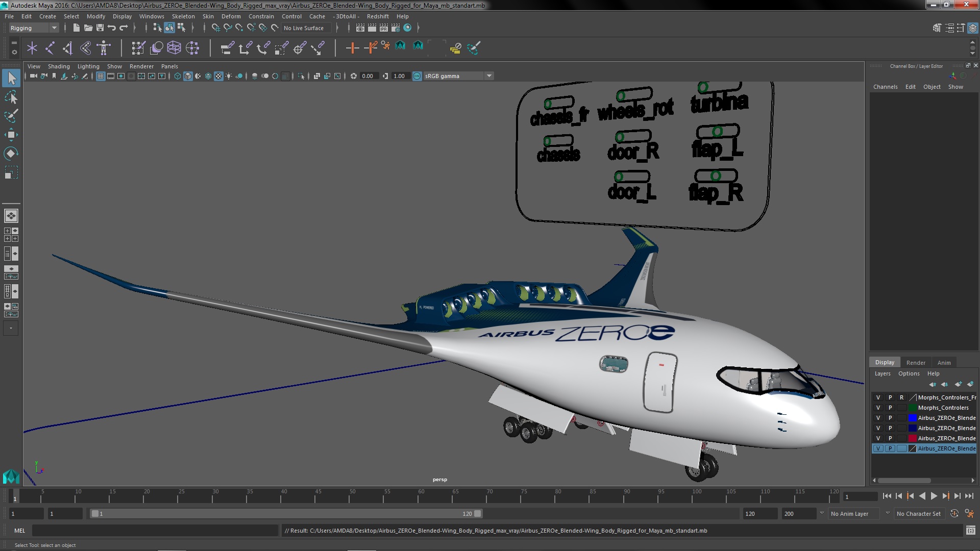Viewport: 980px width, 551px height.
Task: Open the Channels menu in Channel Box
Action: point(885,87)
